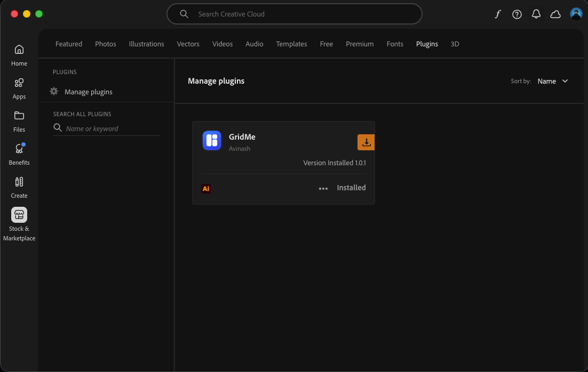
Task: Click the GridMe orange download icon
Action: coord(366,142)
